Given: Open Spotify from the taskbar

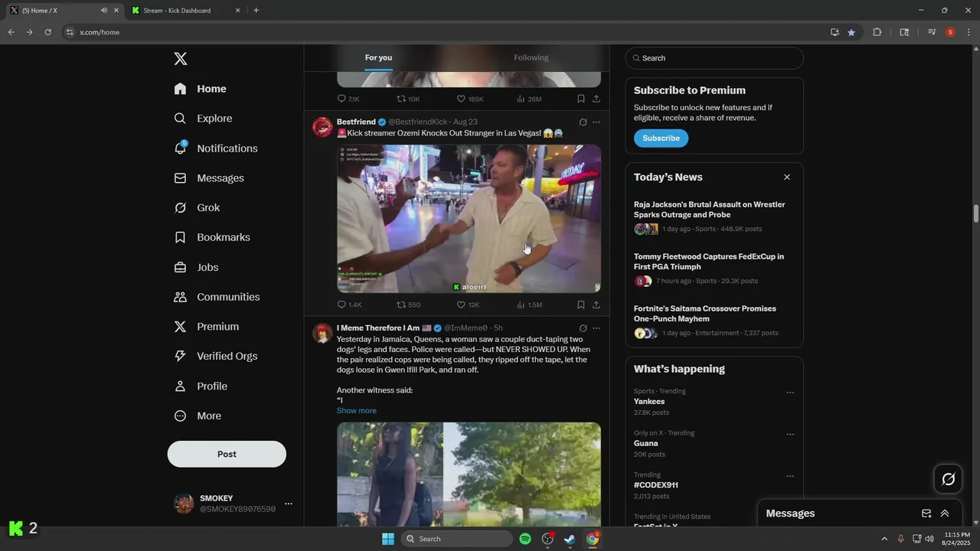Looking at the screenshot, I should tap(525, 539).
